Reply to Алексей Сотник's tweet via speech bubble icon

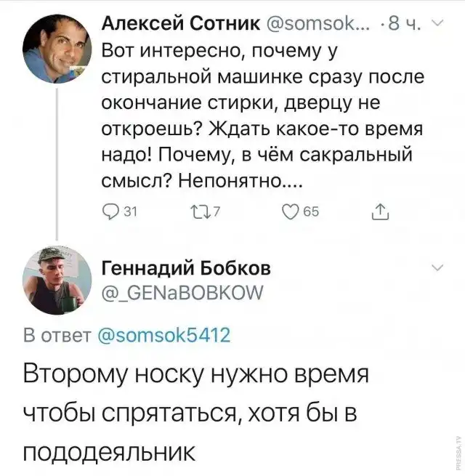[111, 212]
